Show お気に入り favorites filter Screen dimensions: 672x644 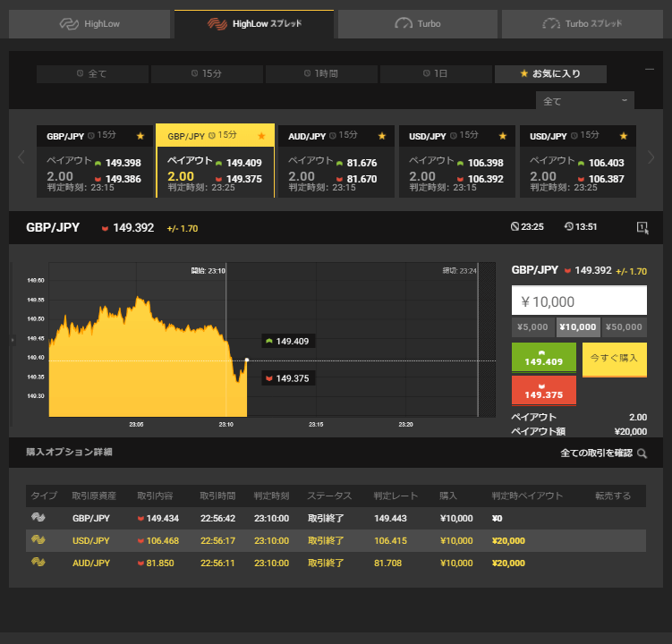550,73
